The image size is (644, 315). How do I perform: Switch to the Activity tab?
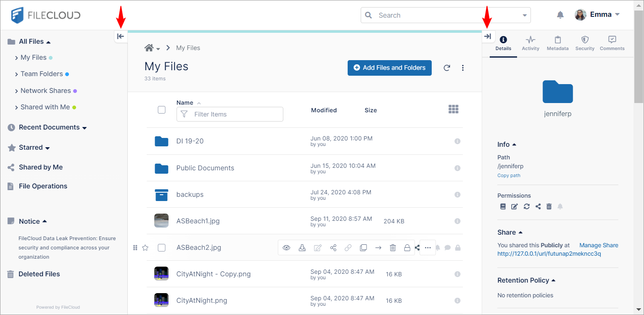click(x=530, y=43)
